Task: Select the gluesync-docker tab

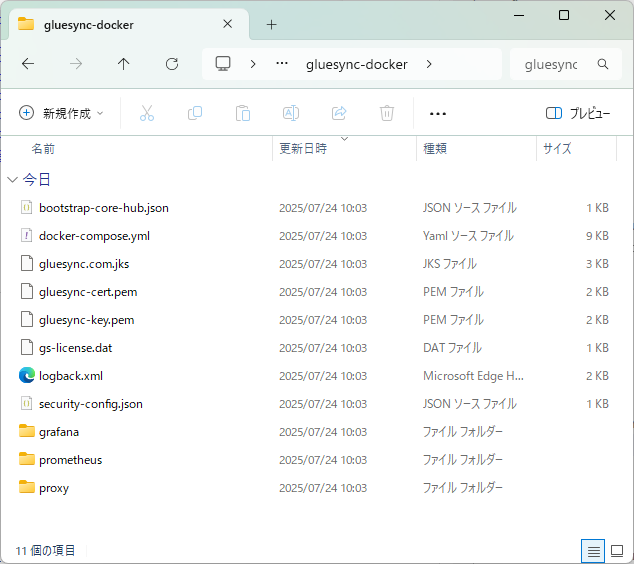Action: pos(129,25)
